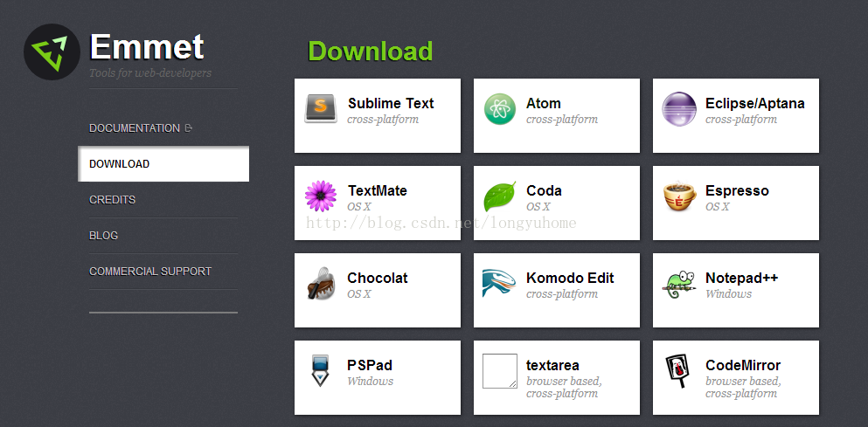Select the Download menu item

[163, 163]
